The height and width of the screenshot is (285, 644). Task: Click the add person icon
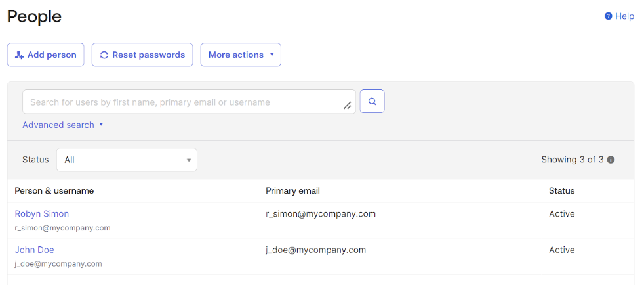[x=19, y=55]
